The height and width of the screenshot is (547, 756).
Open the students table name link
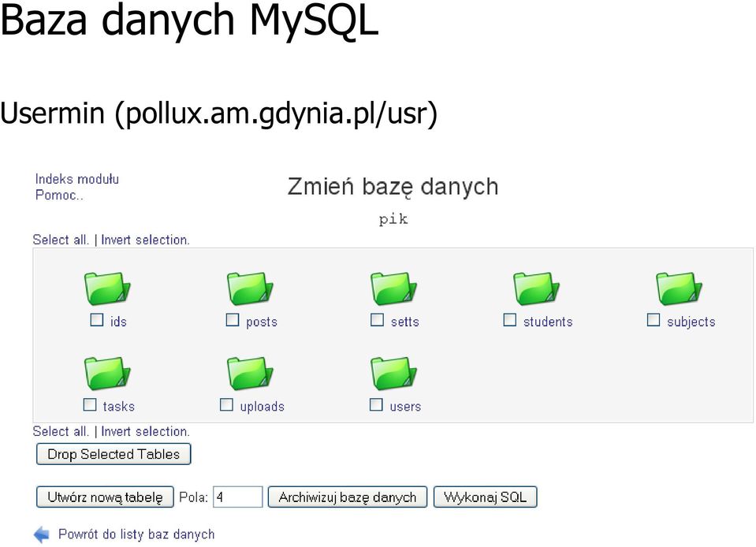(548, 322)
